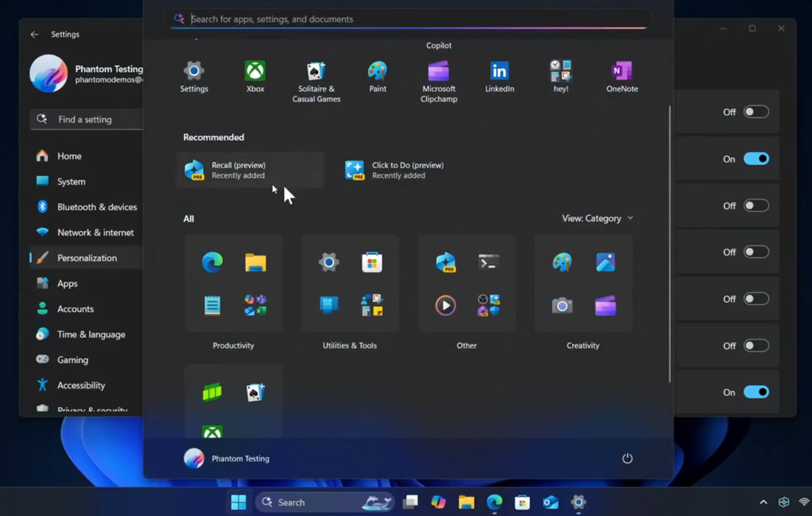Image resolution: width=812 pixels, height=516 pixels.
Task: Click the power button in Start
Action: [x=627, y=458]
